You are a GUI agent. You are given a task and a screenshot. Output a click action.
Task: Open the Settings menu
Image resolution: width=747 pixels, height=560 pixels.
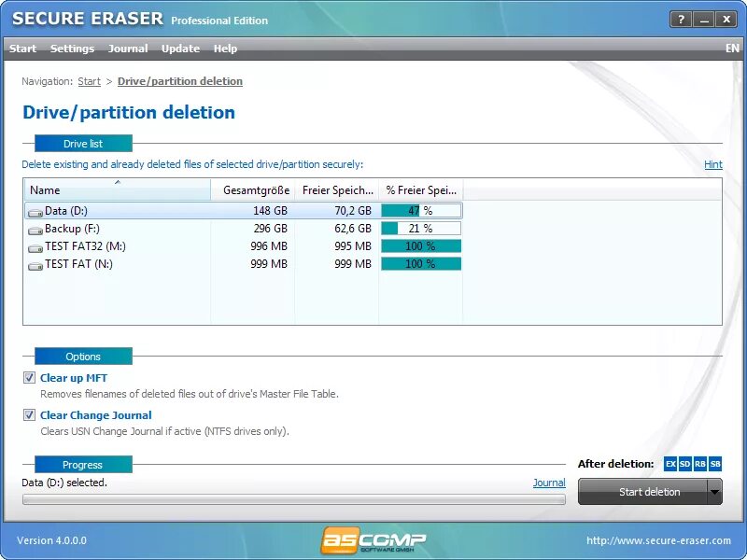(73, 49)
